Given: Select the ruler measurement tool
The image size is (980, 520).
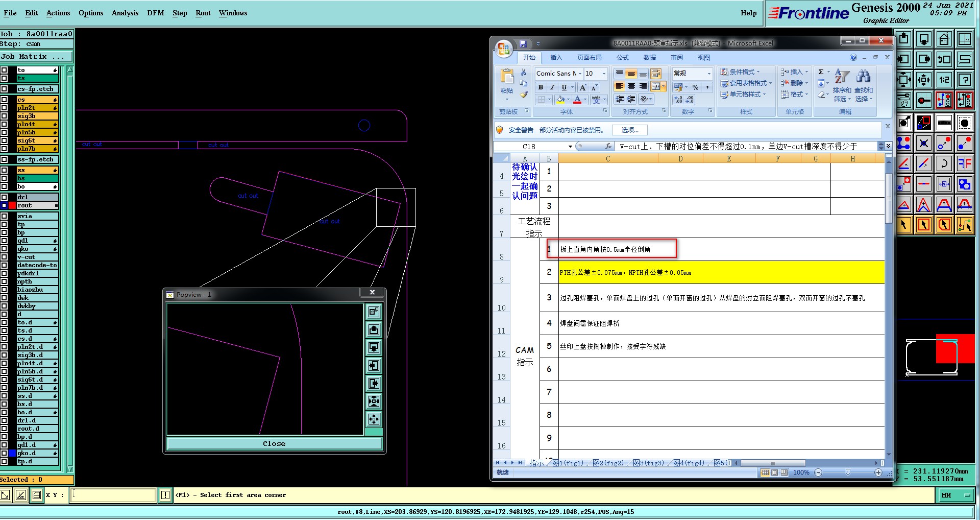Looking at the screenshot, I should click(x=944, y=123).
